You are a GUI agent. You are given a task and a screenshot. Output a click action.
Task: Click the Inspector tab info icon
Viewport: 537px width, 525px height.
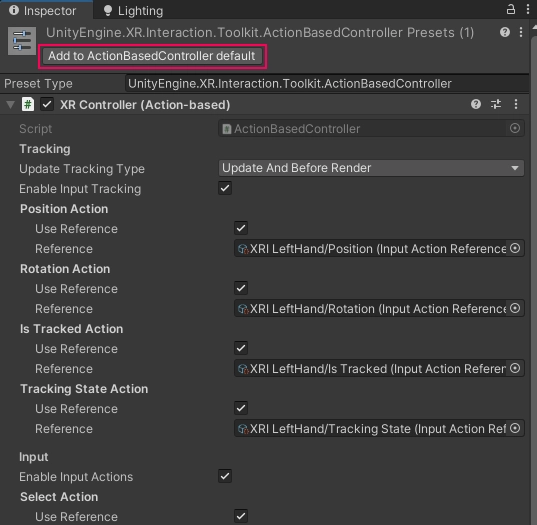[x=14, y=10]
